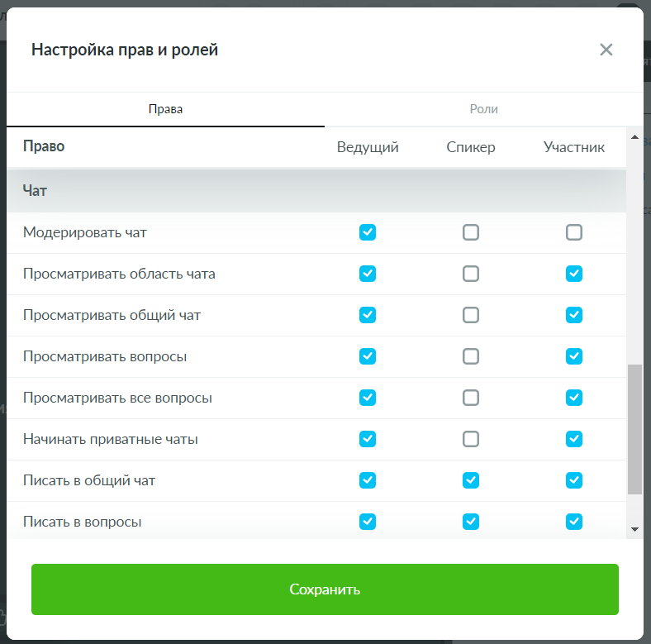Uncheck Модерировать чат for Ведущий
This screenshot has width=651, height=644.
pos(368,232)
